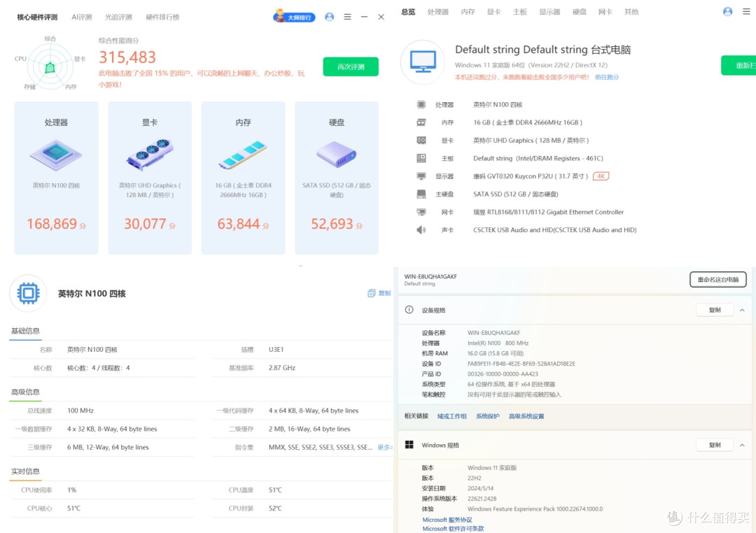
Task: Select product ID 00326-10000-00000-AA423
Action: tap(503, 374)
